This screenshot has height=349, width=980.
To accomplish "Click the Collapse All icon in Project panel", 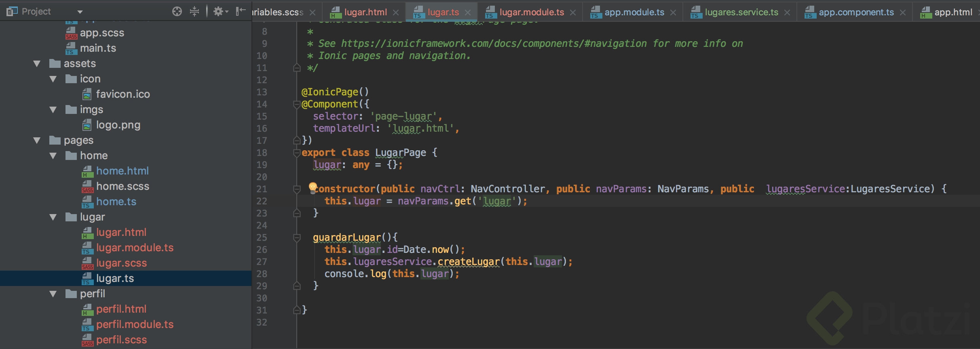I will (x=194, y=11).
